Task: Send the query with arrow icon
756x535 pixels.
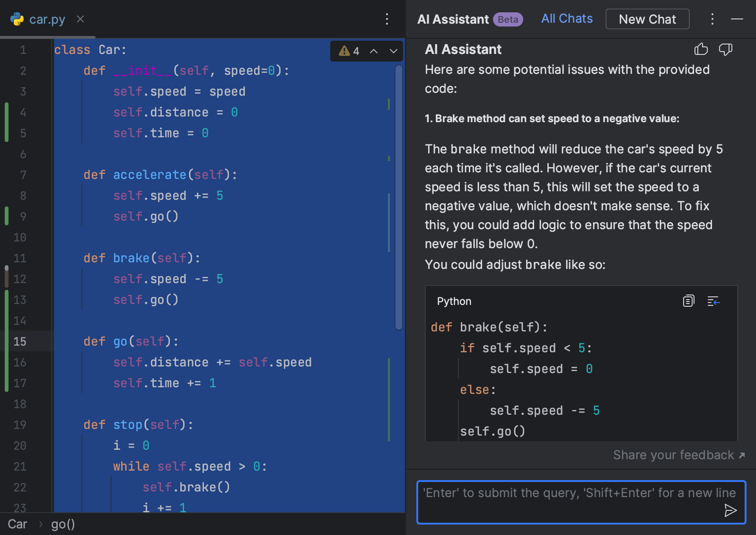Action: click(x=730, y=510)
